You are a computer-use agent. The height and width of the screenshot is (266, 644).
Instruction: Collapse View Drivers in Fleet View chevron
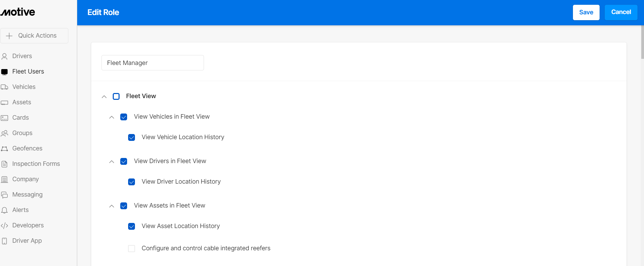112,162
